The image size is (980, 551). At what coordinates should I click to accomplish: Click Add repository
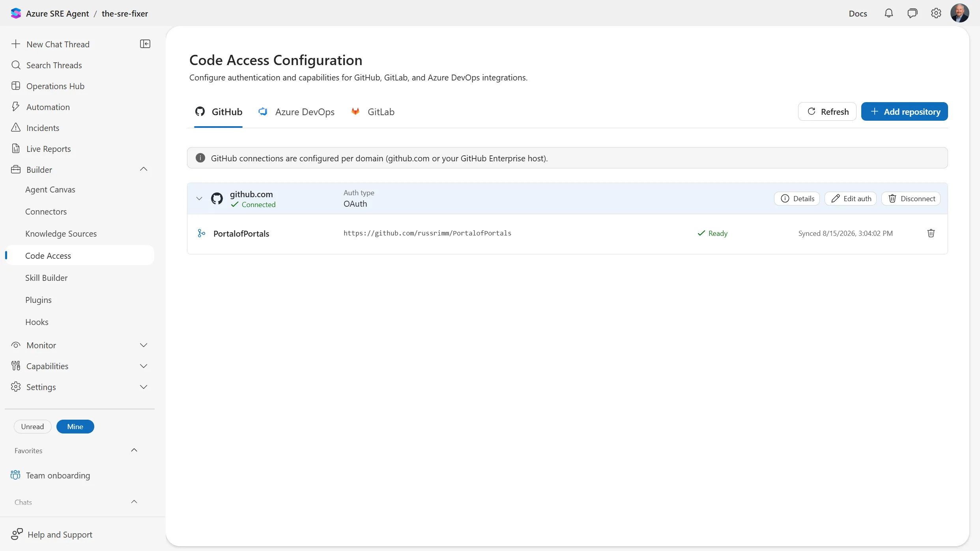coord(904,112)
